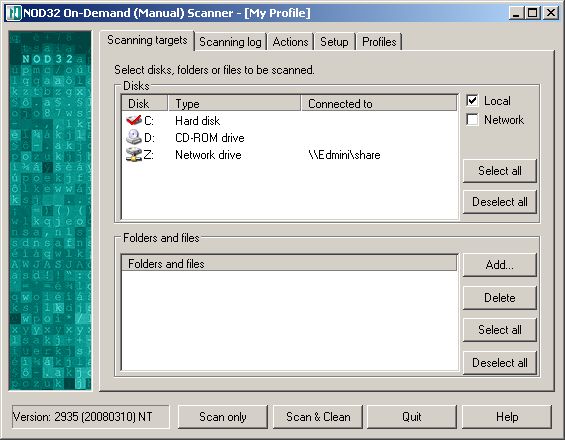The width and height of the screenshot is (565, 440).
Task: Click the Folders and files column header
Action: coord(289,263)
